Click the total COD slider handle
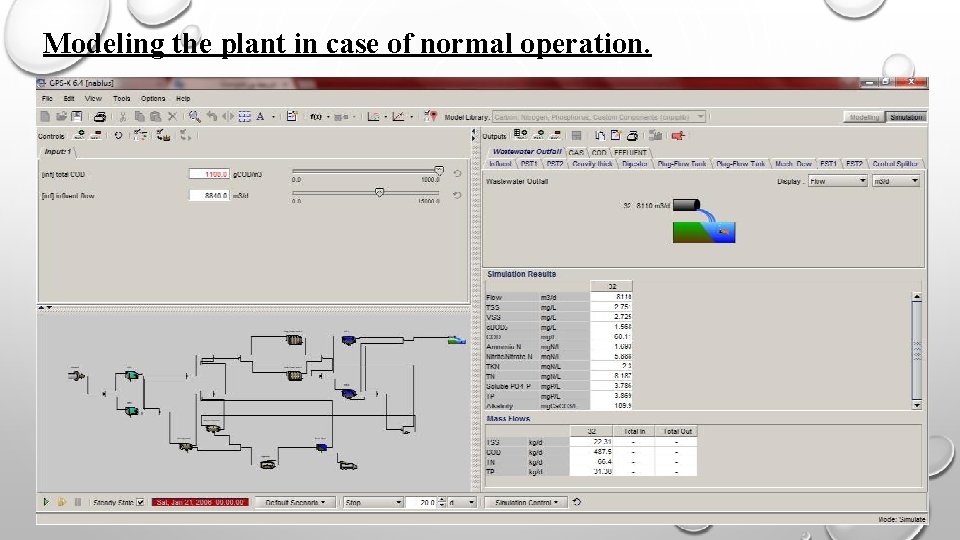Image resolution: width=960 pixels, height=540 pixels. click(x=439, y=170)
